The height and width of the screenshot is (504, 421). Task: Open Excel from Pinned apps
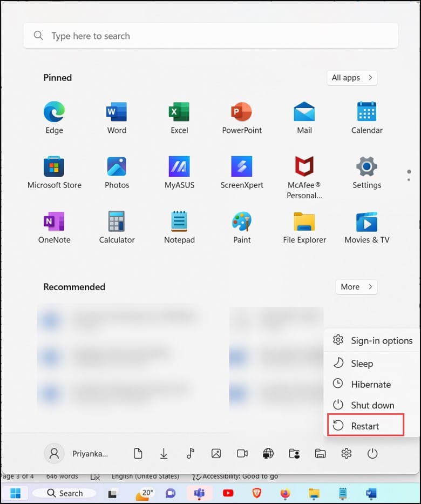[179, 118]
